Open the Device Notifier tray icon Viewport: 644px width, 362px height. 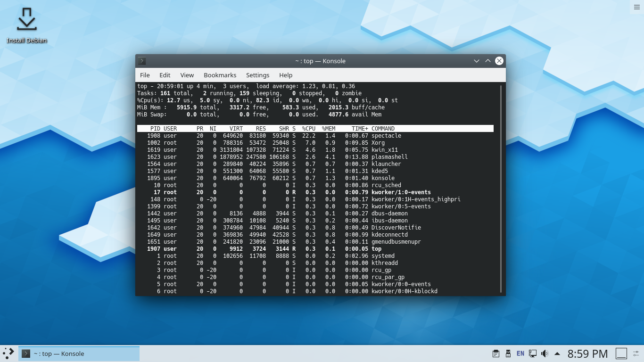508,353
